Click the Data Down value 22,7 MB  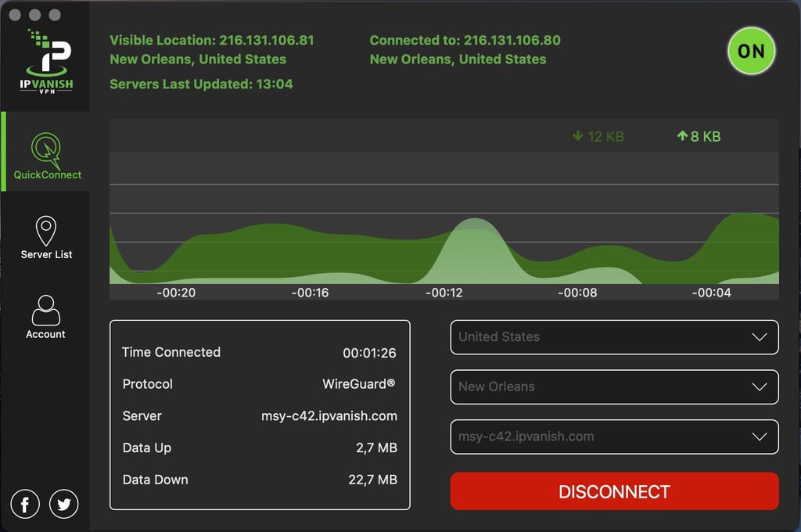[x=372, y=480]
